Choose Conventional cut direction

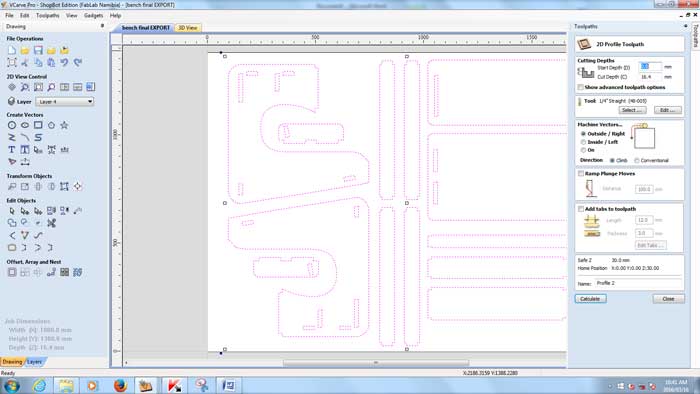coord(637,160)
